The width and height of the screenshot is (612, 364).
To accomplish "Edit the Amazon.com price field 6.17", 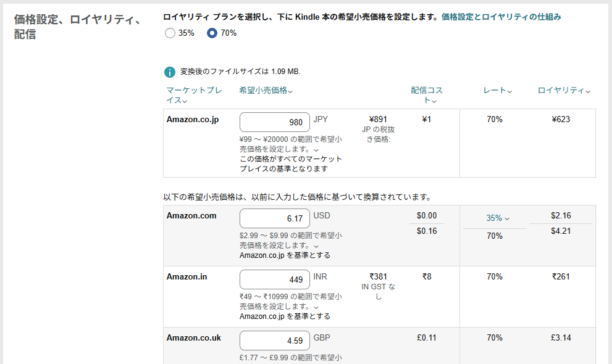I will click(275, 218).
